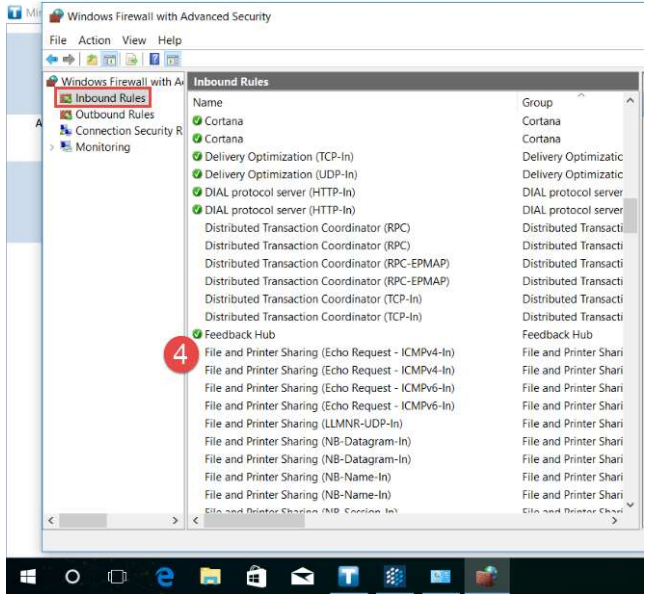The image size is (647, 594).
Task: Open Mail app from the taskbar
Action: pyautogui.click(x=302, y=576)
